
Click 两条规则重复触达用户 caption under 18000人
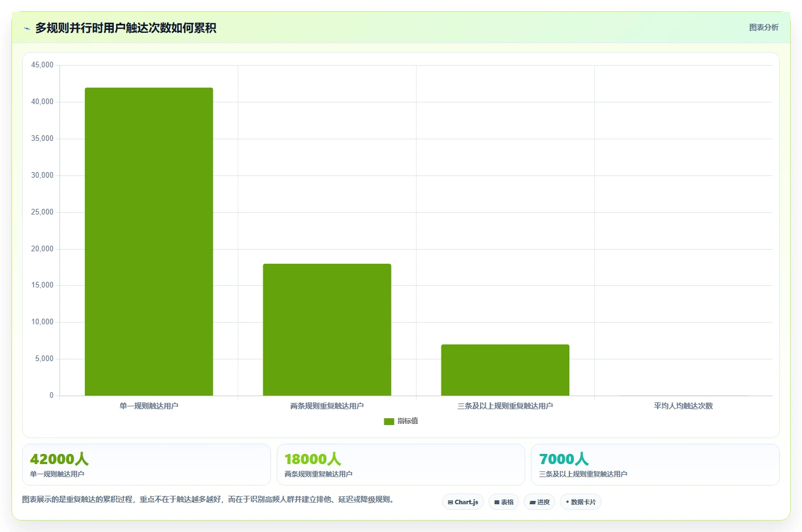[319, 474]
